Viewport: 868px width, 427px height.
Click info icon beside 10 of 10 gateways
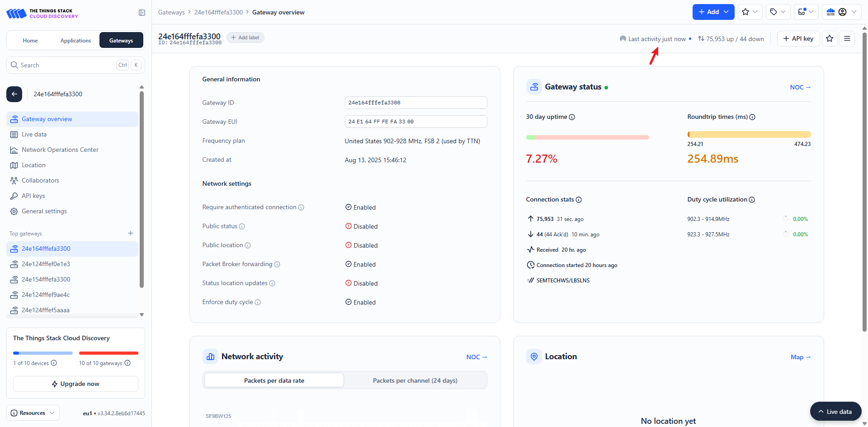coord(127,363)
